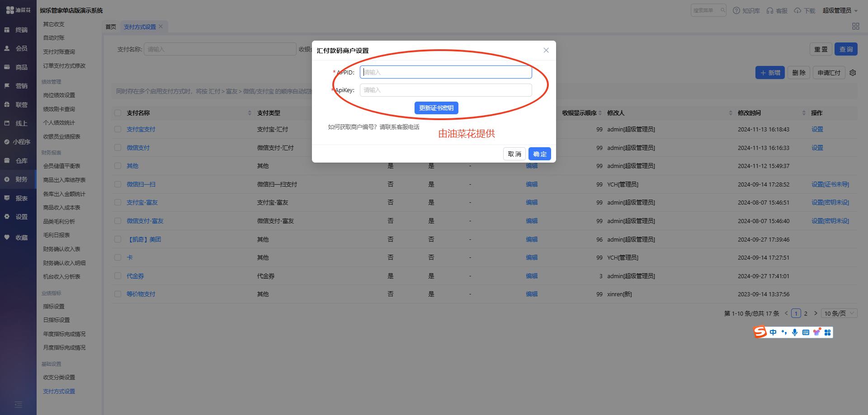This screenshot has height=415, width=868.
Task: Close the 汇付款码商户设置 dialog
Action: (x=546, y=50)
